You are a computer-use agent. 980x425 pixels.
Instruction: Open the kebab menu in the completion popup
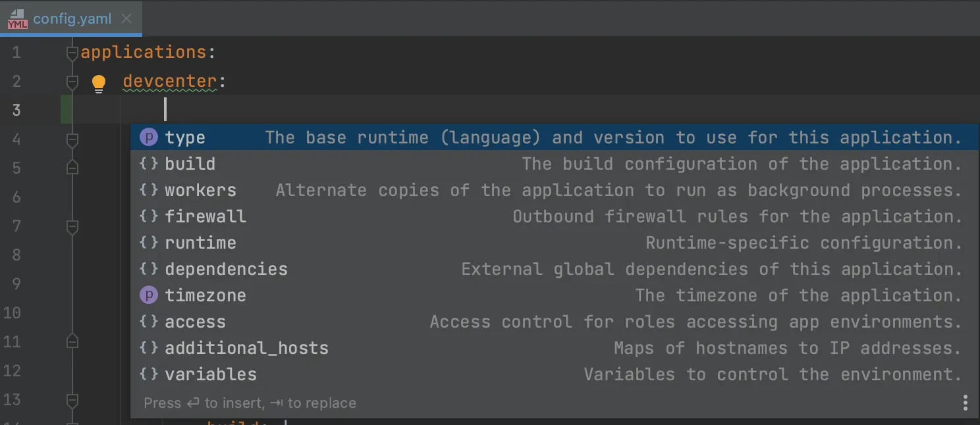pos(964,402)
